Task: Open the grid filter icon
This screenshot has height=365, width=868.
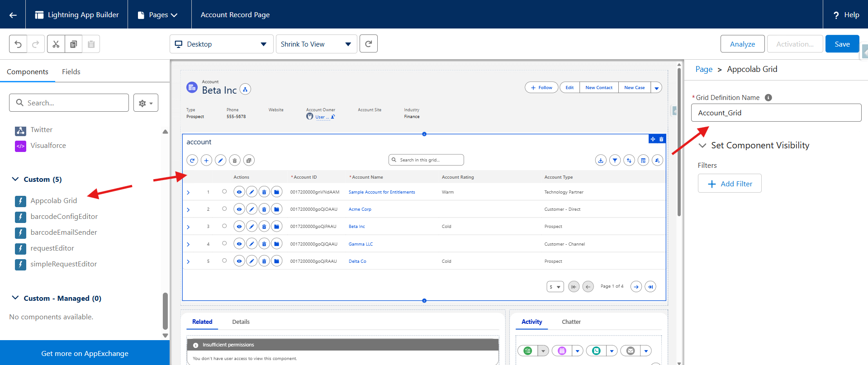Action: pyautogui.click(x=615, y=160)
